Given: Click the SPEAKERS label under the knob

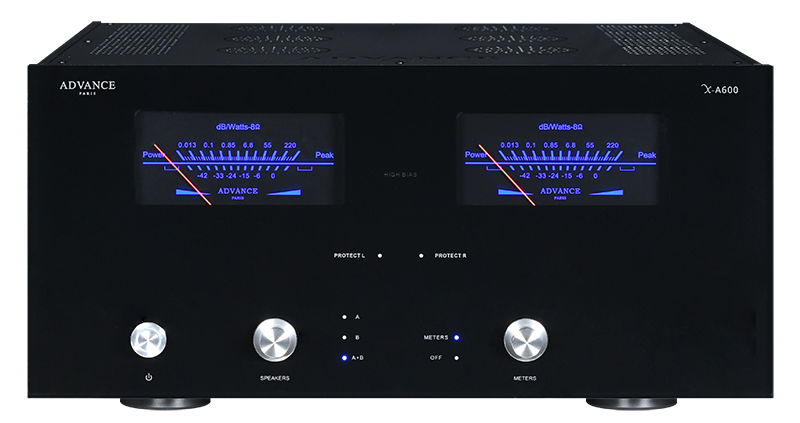Looking at the screenshot, I should [275, 378].
